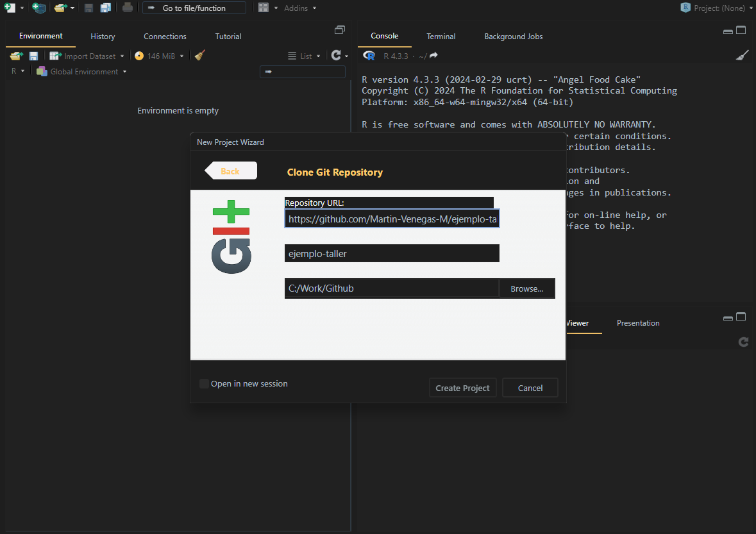Open the Addins menu
Screen dimensions: 756x534
300,8
